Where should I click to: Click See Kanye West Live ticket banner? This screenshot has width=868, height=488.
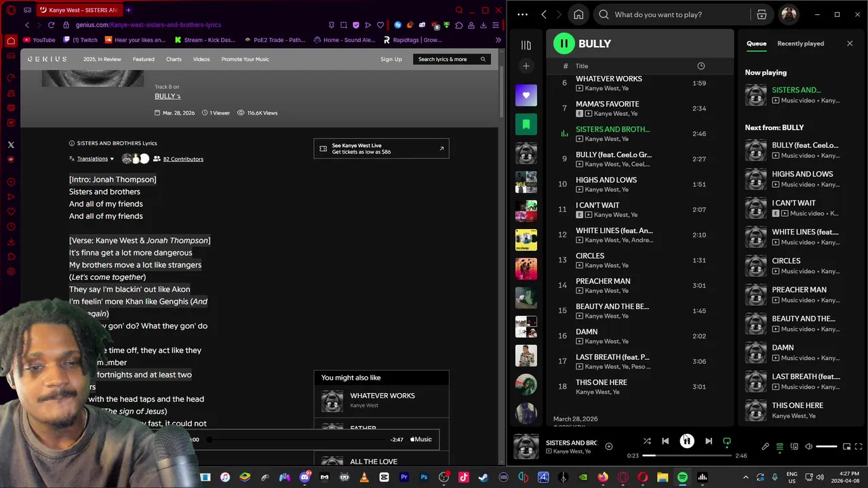coord(381,148)
